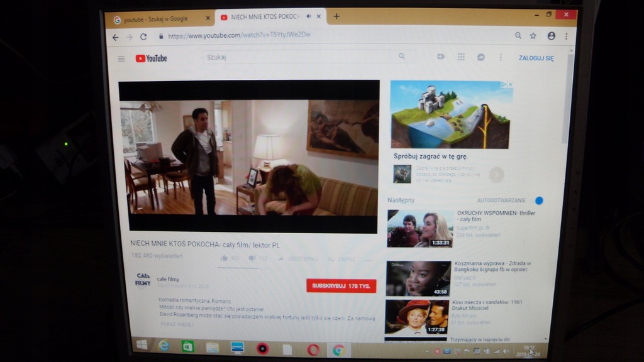Image resolution: width=644 pixels, height=362 pixels.
Task: Click the video title text
Action: pos(205,244)
